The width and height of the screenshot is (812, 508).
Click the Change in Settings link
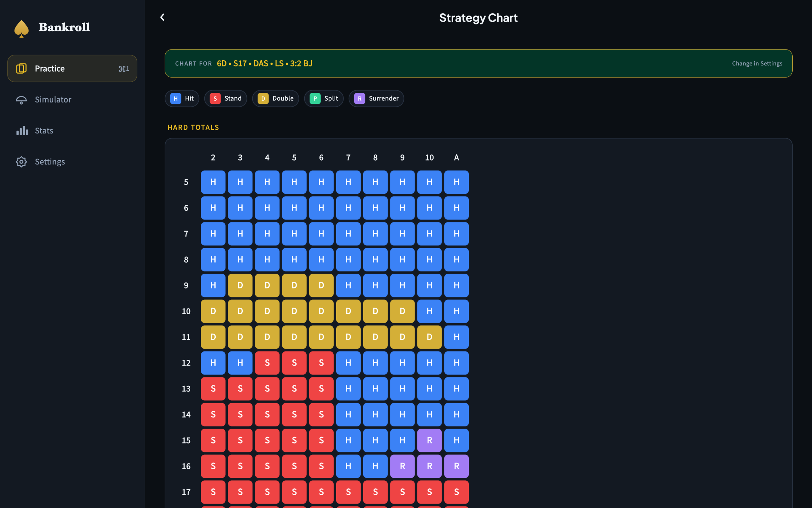click(757, 63)
